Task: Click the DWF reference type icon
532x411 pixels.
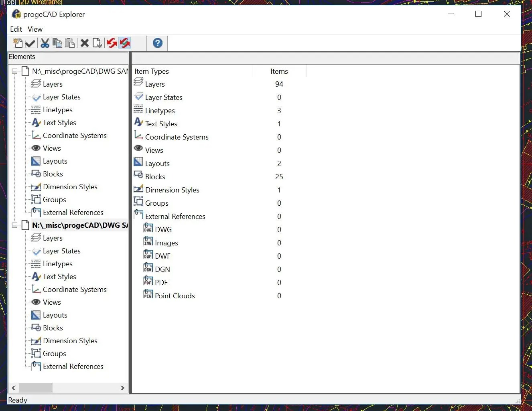Action: click(x=148, y=254)
